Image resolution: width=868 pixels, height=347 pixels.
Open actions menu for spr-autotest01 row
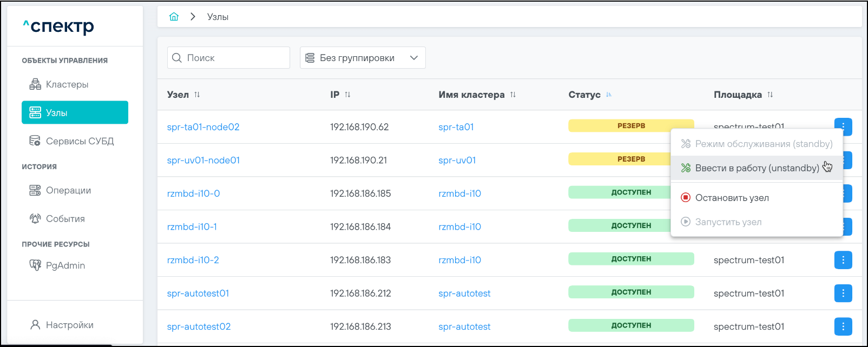(843, 293)
